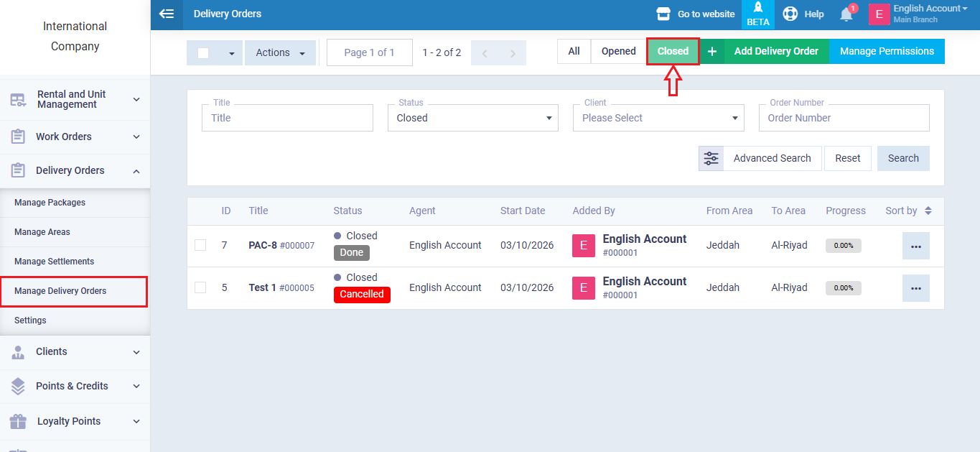The image size is (980, 452).
Task: Open Manage Packages in sidebar
Action: 50,203
